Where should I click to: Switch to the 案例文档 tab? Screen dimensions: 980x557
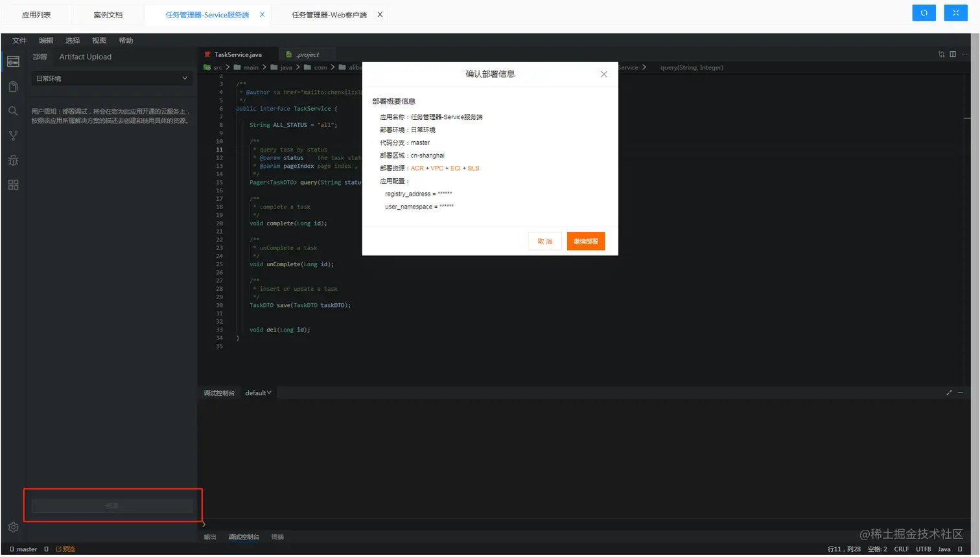click(x=108, y=14)
